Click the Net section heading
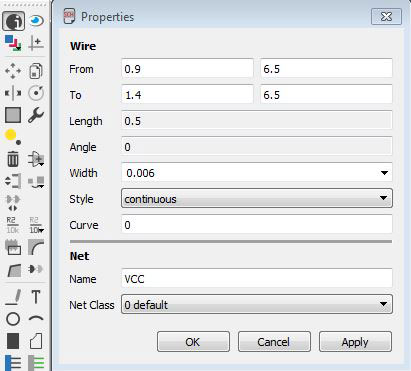The height and width of the screenshot is (371, 411). (x=79, y=256)
